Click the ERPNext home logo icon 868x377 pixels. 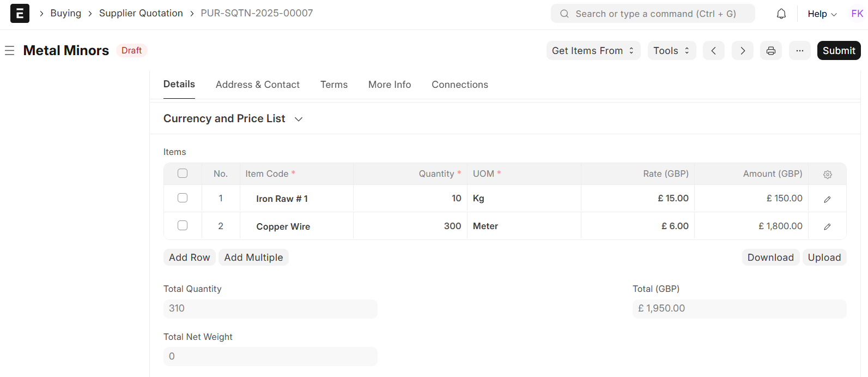20,14
